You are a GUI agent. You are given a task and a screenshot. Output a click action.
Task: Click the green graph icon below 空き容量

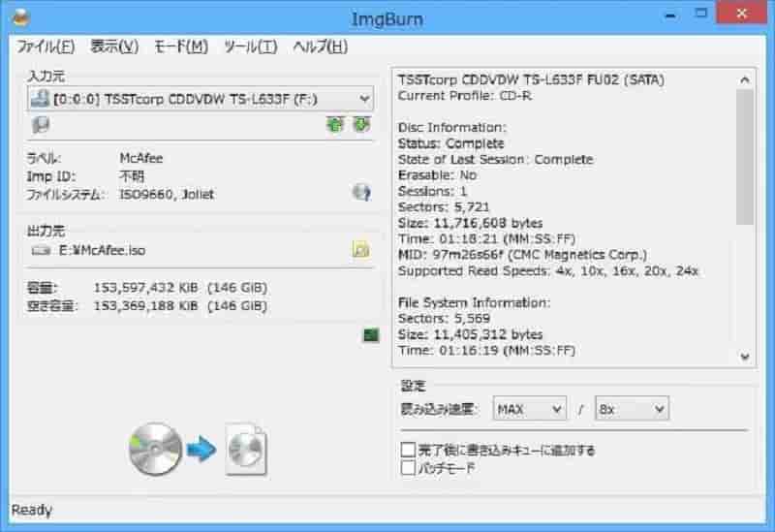pos(371,335)
